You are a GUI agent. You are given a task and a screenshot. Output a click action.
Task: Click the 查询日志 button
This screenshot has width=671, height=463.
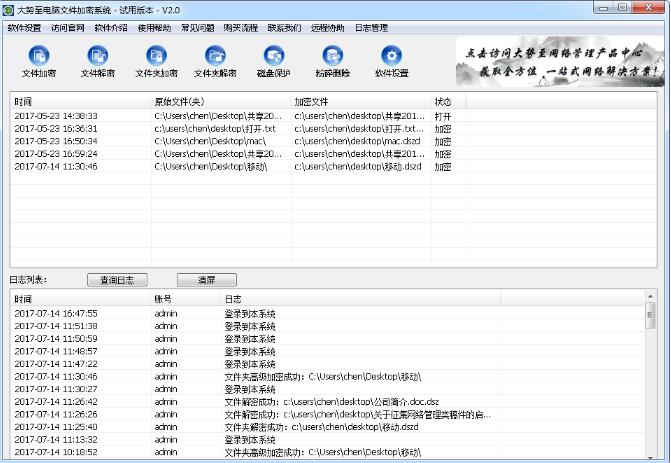click(x=117, y=280)
